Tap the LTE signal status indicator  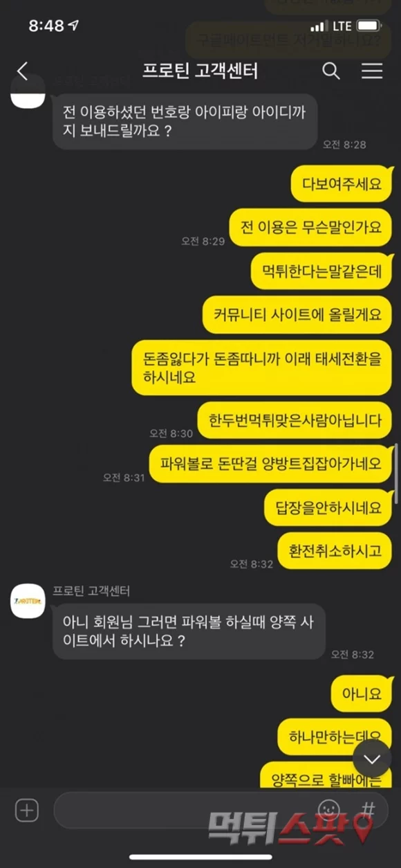click(x=342, y=26)
